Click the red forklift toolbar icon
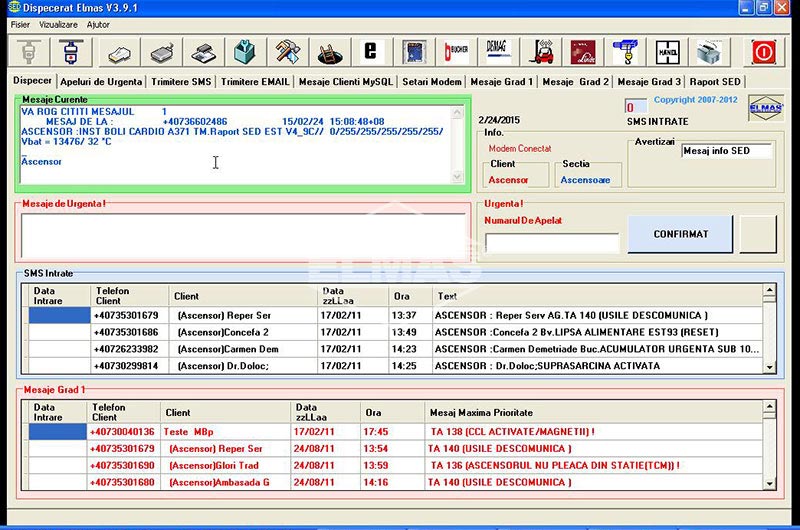The width and height of the screenshot is (800, 530). tap(540, 52)
